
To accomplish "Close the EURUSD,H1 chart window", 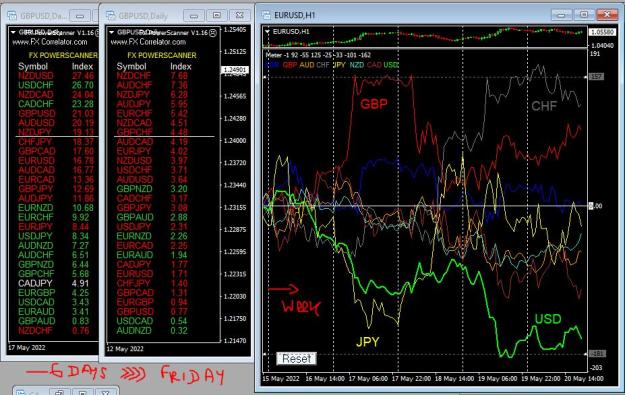I will point(607,15).
